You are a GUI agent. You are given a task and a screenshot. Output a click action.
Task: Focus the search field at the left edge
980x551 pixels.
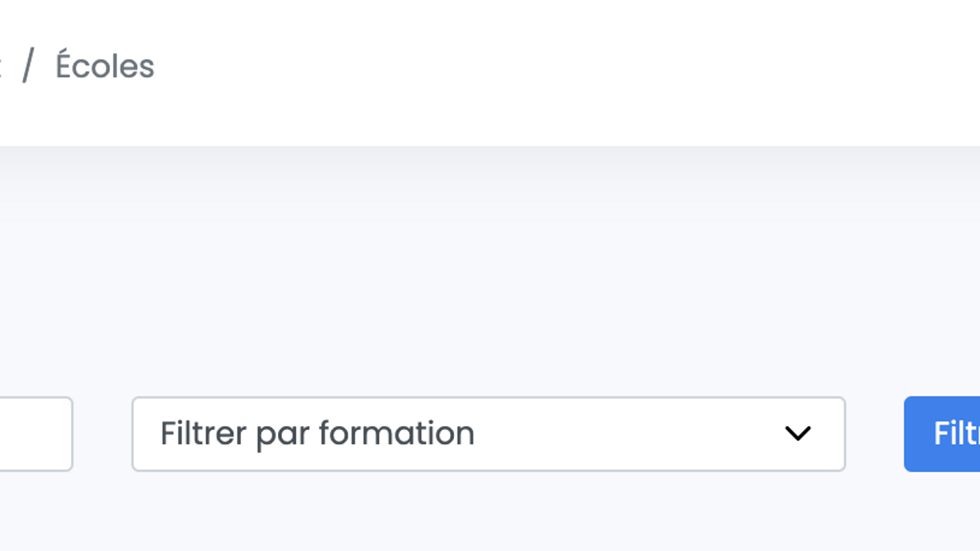pyautogui.click(x=35, y=434)
